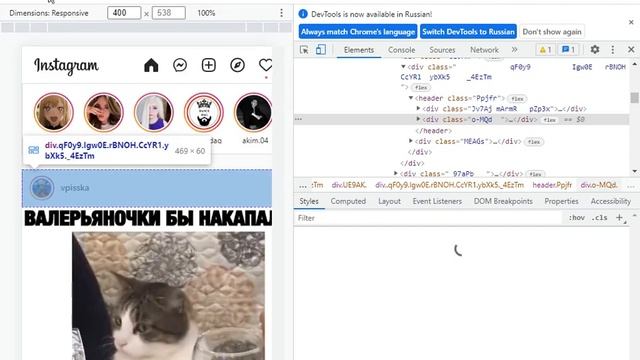Select div.o-MQd breadcrumb item

(598, 185)
